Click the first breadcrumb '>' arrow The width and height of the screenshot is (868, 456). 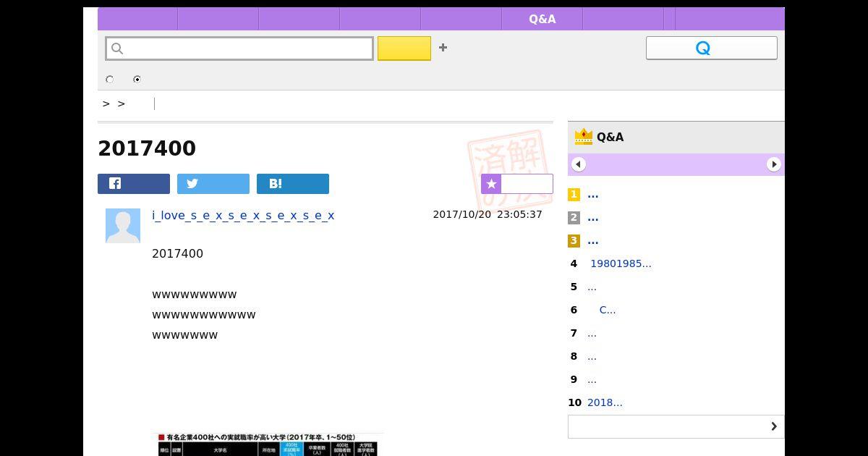click(x=106, y=104)
